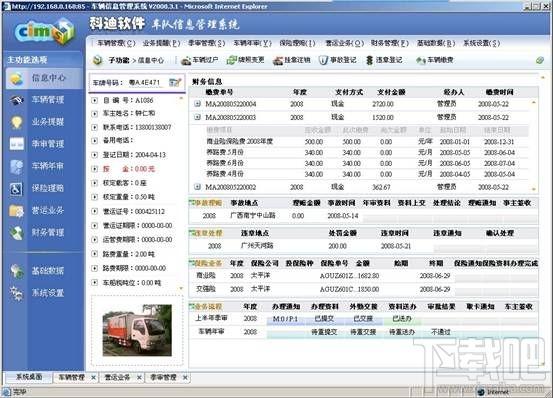Select the 业务提醒 lightbulb icon
The height and width of the screenshot is (398, 553).
pyautogui.click(x=16, y=122)
